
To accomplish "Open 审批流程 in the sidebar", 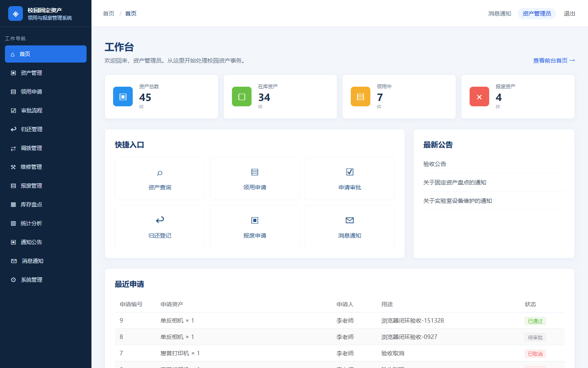I will point(46,110).
